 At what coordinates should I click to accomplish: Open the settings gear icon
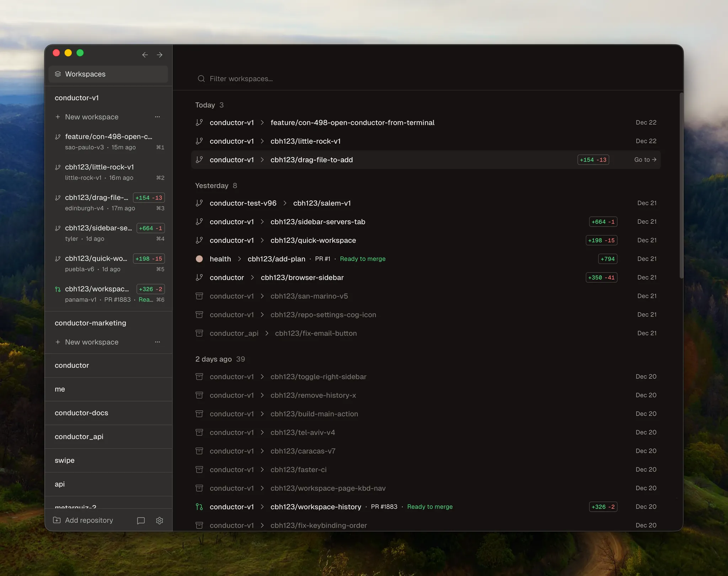[x=159, y=521]
